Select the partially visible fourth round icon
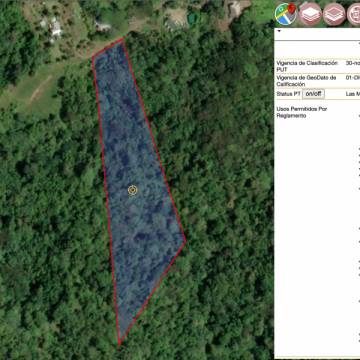 pos(354,14)
